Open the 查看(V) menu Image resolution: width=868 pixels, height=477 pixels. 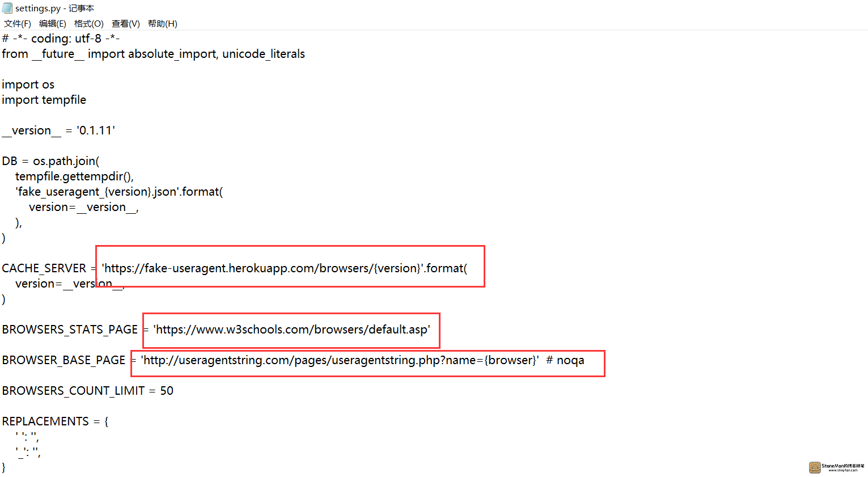[x=125, y=23]
